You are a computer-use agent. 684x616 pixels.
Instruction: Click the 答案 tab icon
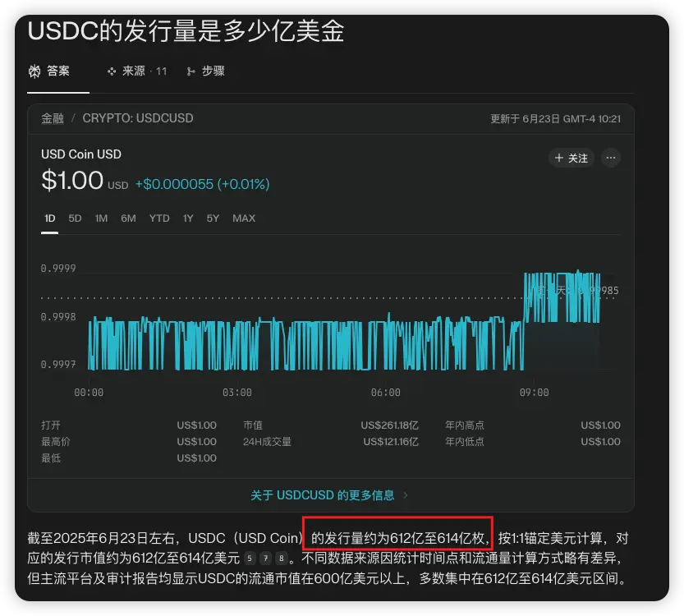(x=34, y=71)
